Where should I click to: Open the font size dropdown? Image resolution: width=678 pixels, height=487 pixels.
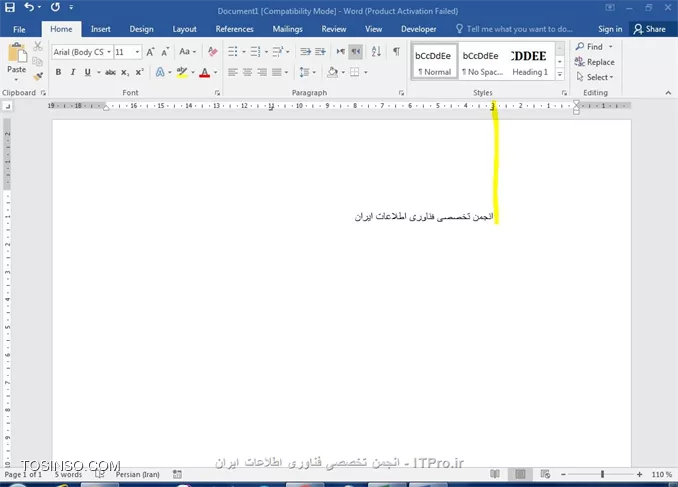tap(138, 52)
